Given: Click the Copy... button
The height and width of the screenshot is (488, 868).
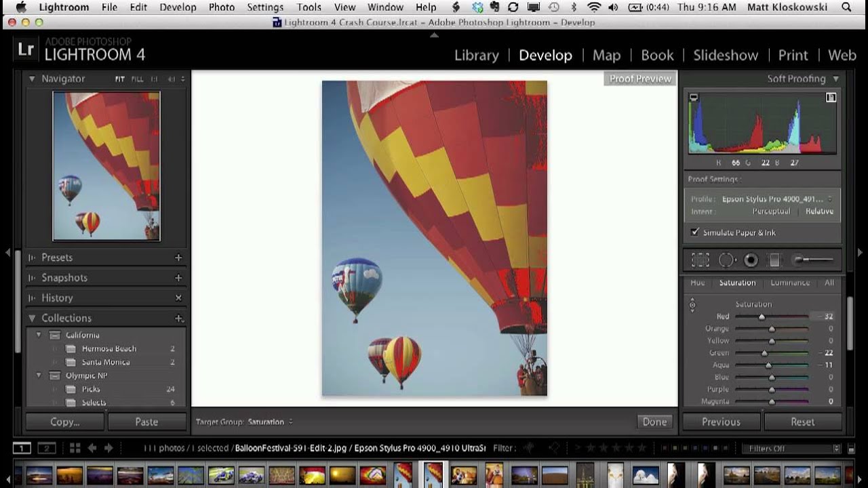Looking at the screenshot, I should [65, 422].
